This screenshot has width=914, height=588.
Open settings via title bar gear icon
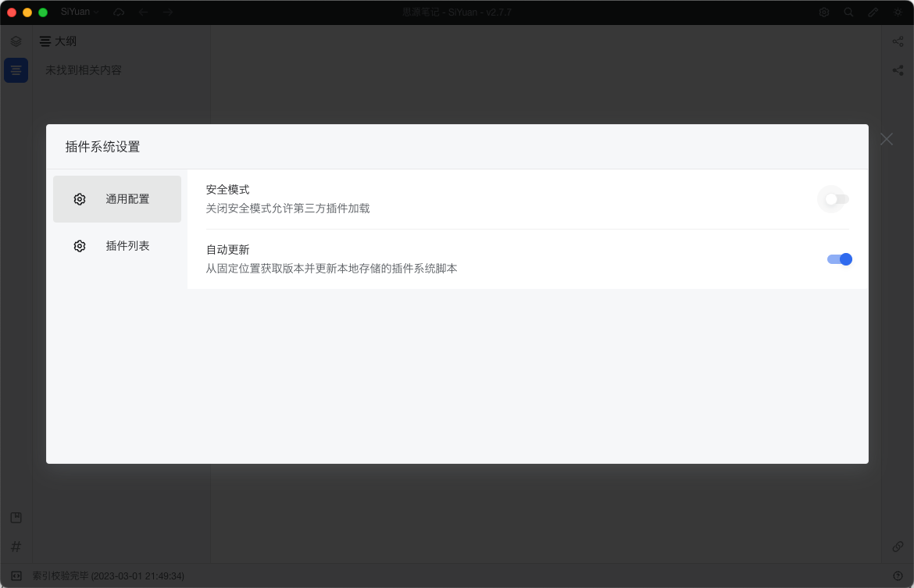(823, 12)
